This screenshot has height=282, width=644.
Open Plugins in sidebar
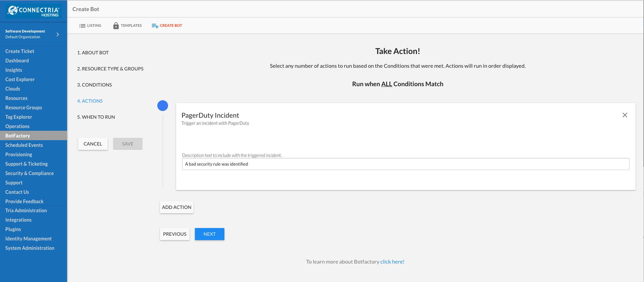click(x=13, y=229)
